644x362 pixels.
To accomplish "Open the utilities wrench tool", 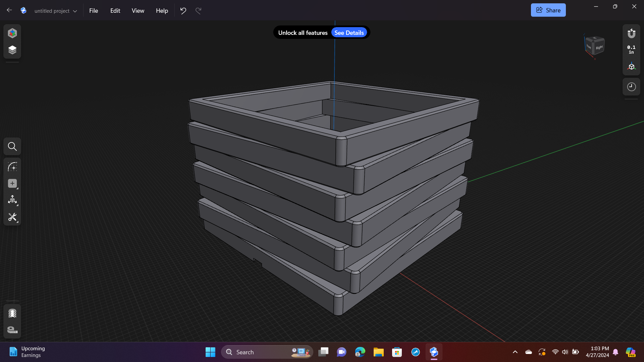I will [12, 217].
